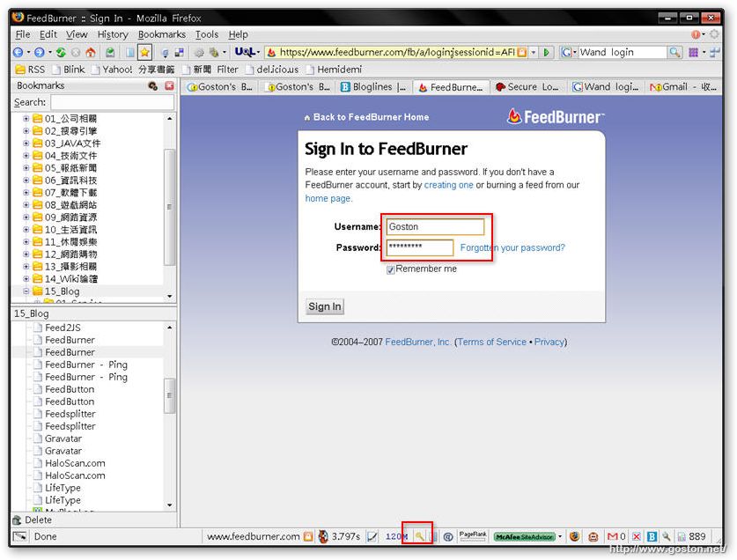Open the Back button history dropdown arrow
The image size is (737, 560).
28,52
